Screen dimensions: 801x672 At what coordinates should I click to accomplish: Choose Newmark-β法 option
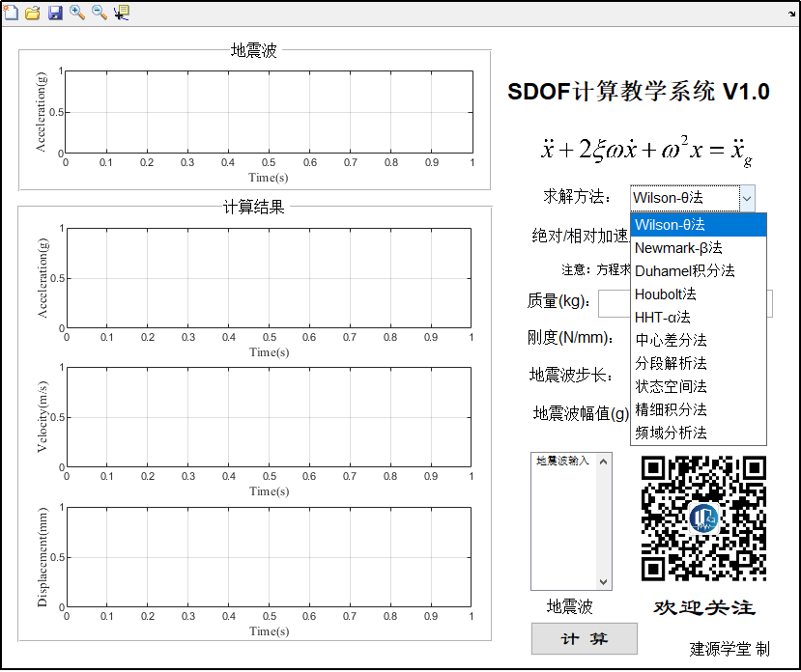(699, 248)
